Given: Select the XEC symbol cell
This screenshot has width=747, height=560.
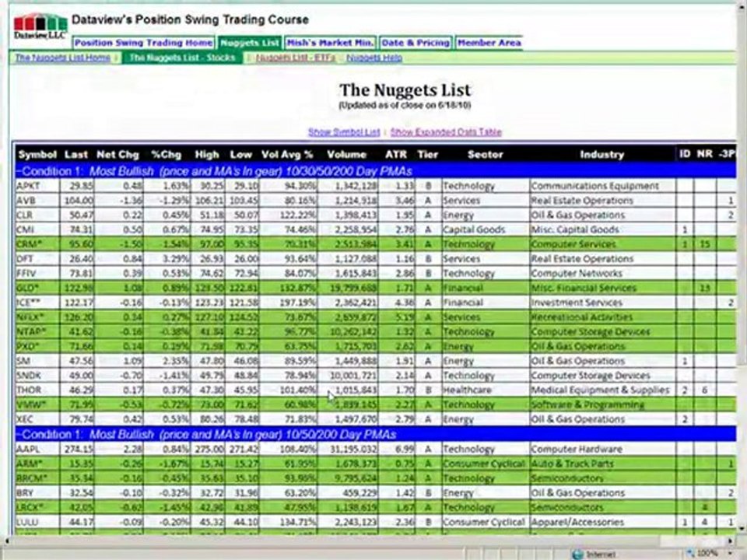Looking at the screenshot, I should point(37,419).
